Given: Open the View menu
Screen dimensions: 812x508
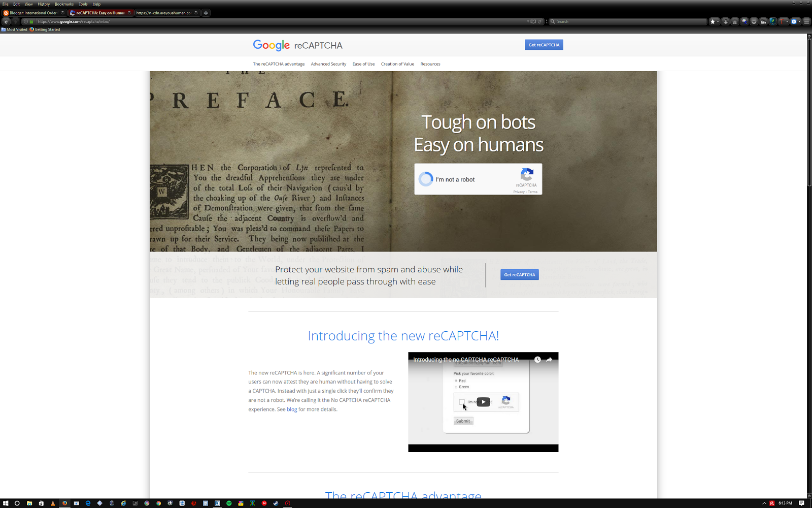Looking at the screenshot, I should [x=28, y=4].
